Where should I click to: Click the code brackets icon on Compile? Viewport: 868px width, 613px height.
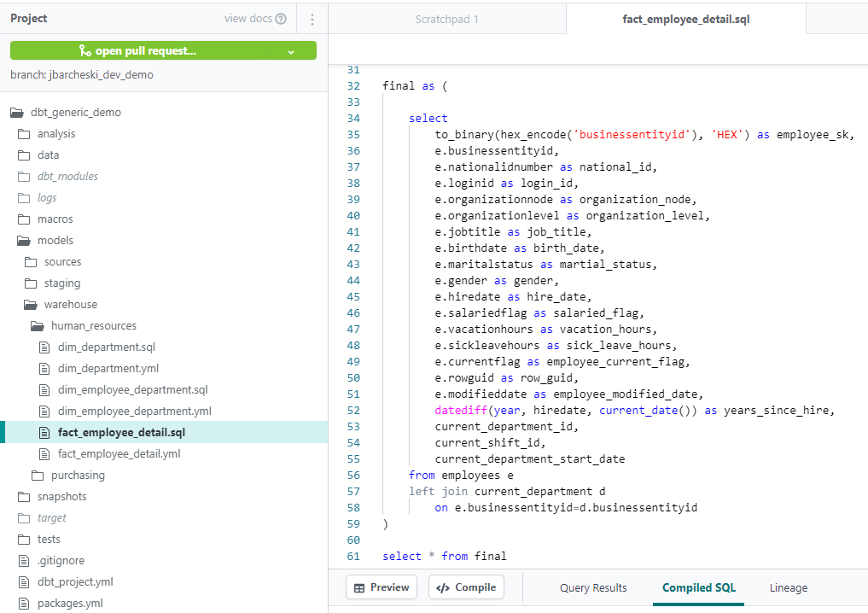coord(443,588)
